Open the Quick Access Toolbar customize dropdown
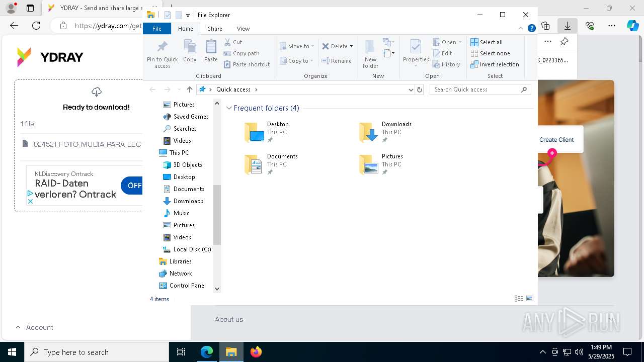The width and height of the screenshot is (644, 362). tap(188, 16)
